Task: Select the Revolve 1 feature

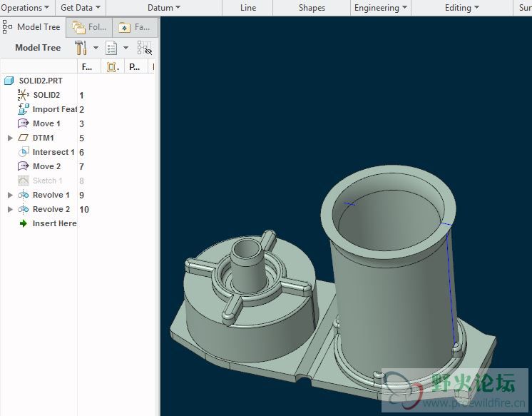Action: [x=51, y=195]
